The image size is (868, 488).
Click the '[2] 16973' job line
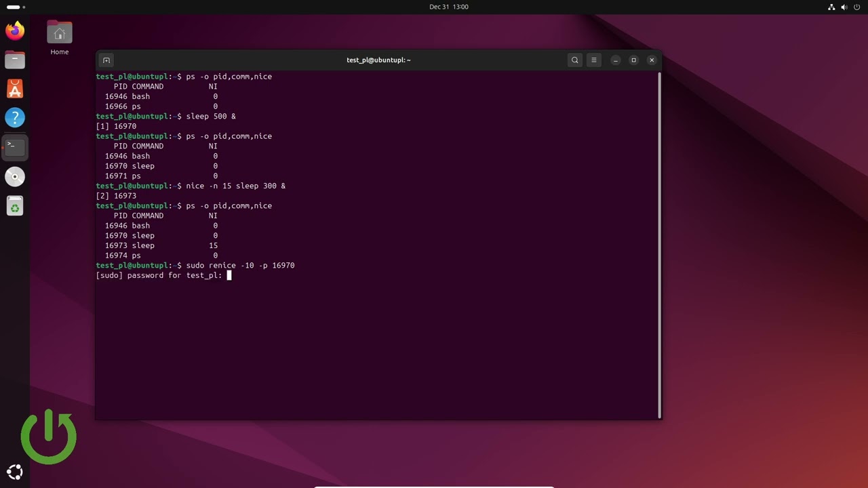[x=117, y=196]
